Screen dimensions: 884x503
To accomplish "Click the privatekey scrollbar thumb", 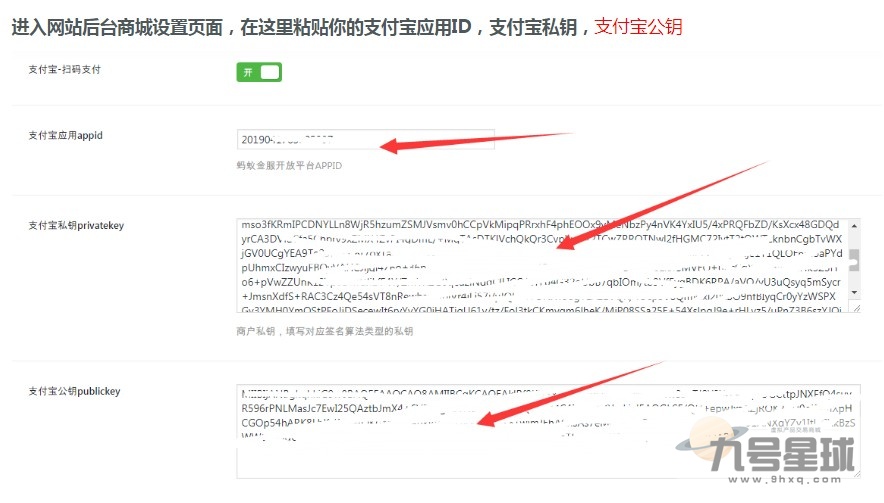I will click(855, 260).
